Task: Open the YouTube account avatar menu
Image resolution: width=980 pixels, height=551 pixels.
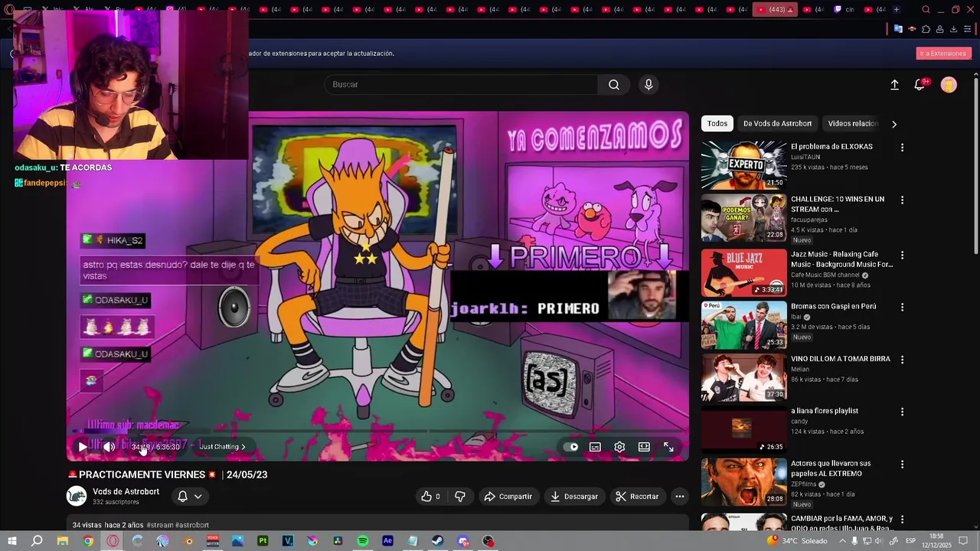Action: [x=949, y=85]
